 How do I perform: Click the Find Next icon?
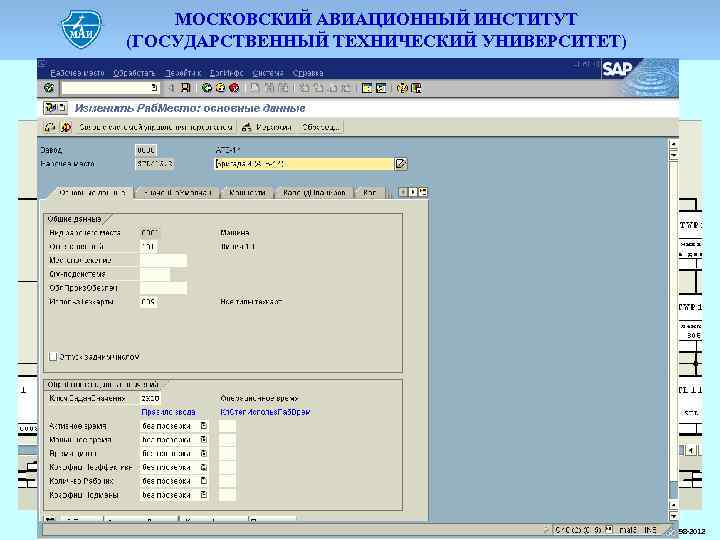point(283,88)
